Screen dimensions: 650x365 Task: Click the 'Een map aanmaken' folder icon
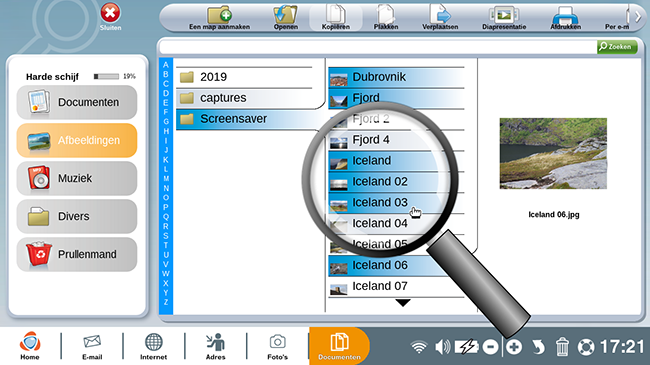click(x=220, y=15)
